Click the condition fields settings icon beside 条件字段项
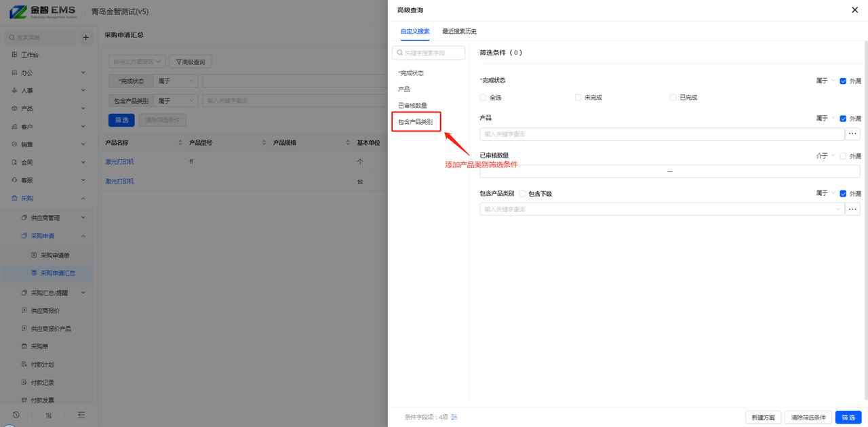Image resolution: width=868 pixels, height=427 pixels. coord(454,417)
